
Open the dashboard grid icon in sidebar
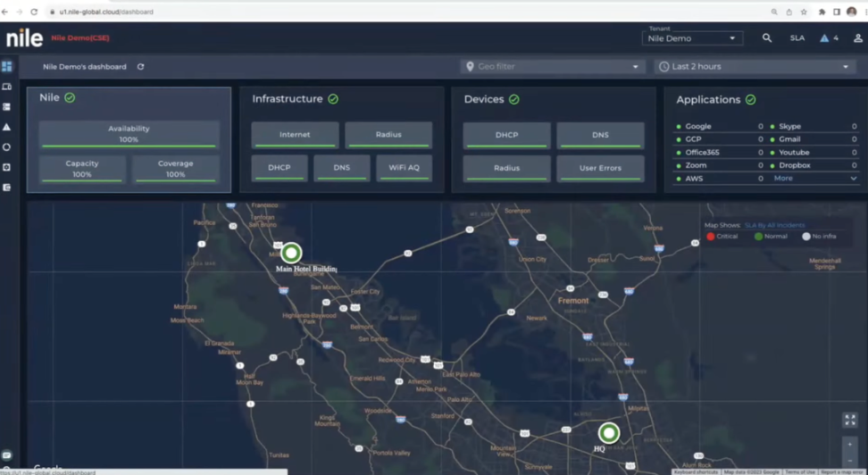point(7,66)
